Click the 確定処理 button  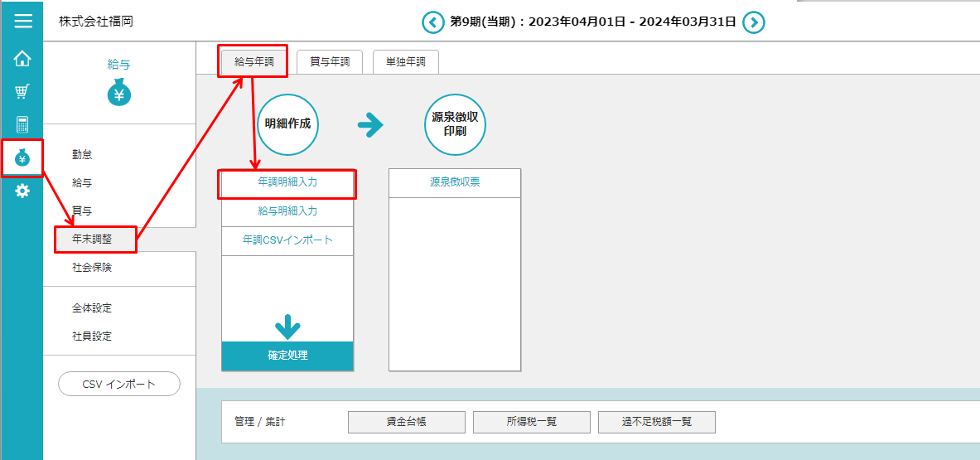pyautogui.click(x=287, y=356)
